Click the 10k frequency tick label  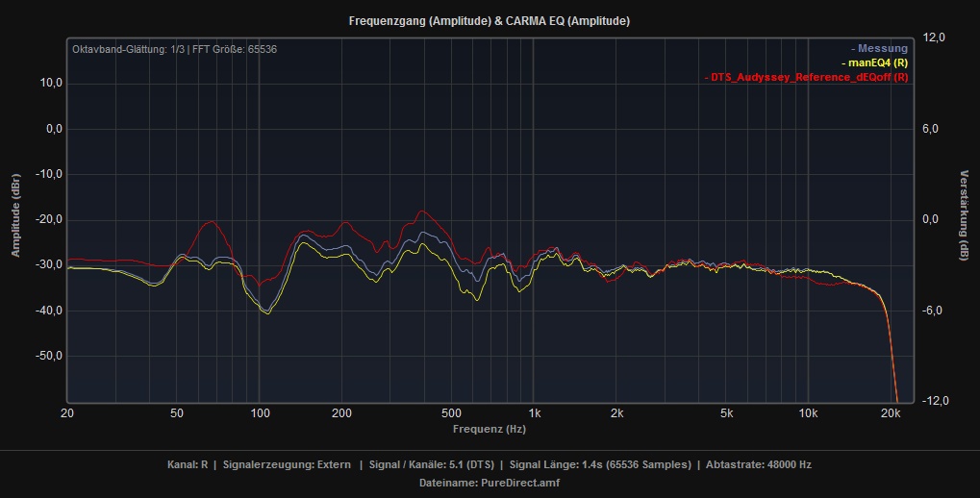pyautogui.click(x=808, y=413)
